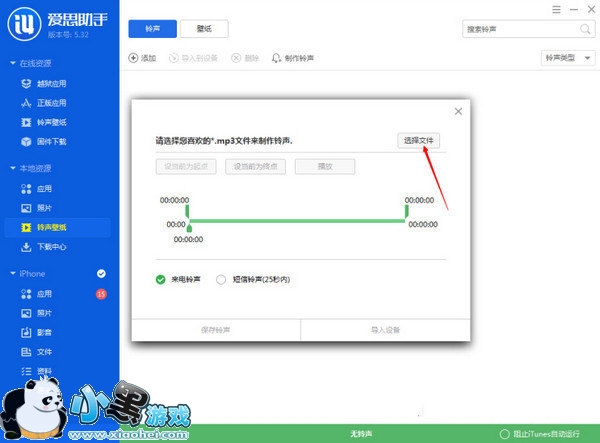Open 应用 under iPhone with badge 15
The image size is (600, 443).
tap(36, 294)
